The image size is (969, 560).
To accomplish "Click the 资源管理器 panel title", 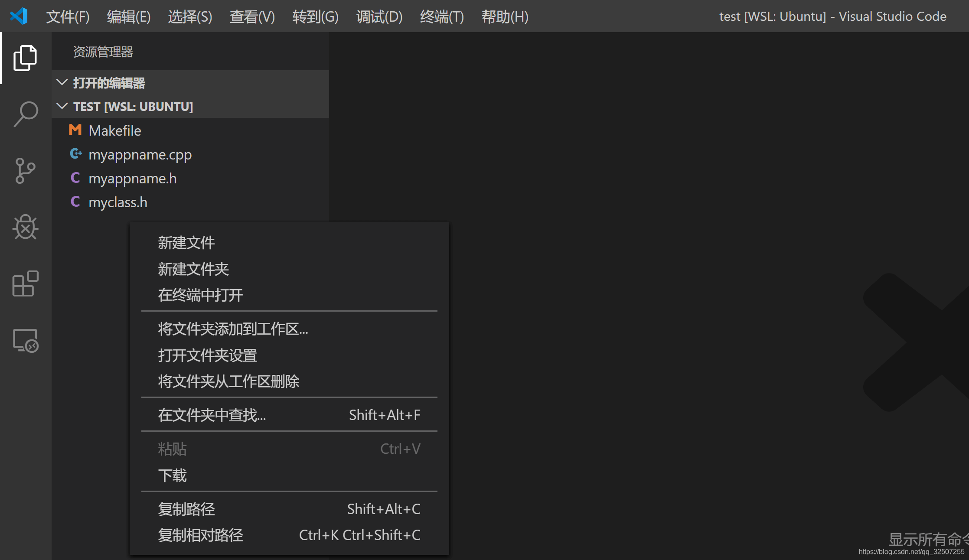I will click(x=103, y=52).
